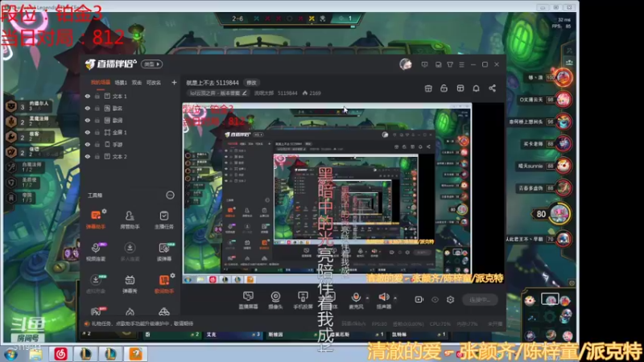Screen dimensions: 644x362
Task: Open the 主播任务 streamer tasks tool
Action: (164, 219)
